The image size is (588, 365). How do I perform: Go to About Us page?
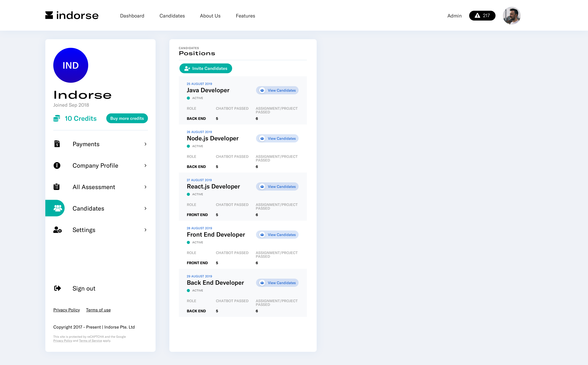[x=210, y=16]
